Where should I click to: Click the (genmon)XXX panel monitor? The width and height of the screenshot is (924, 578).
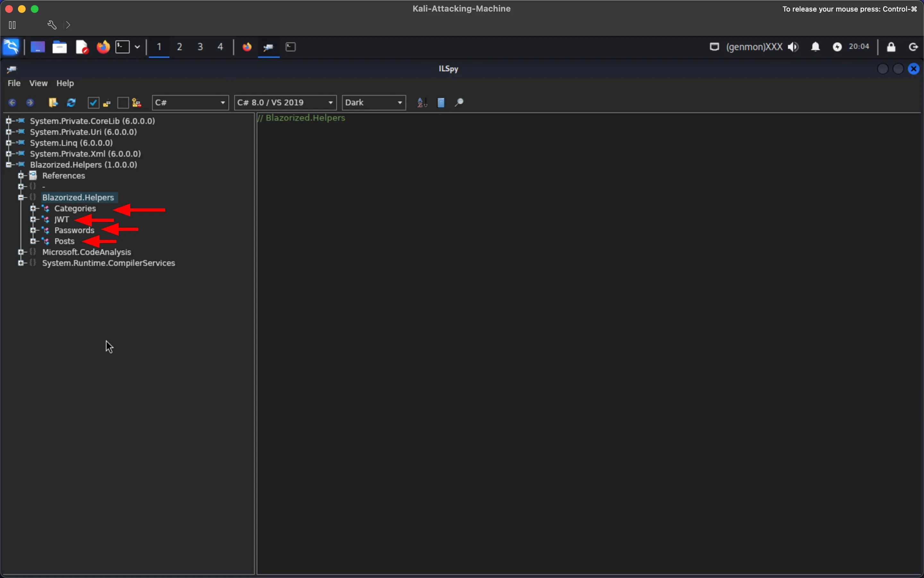[754, 47]
